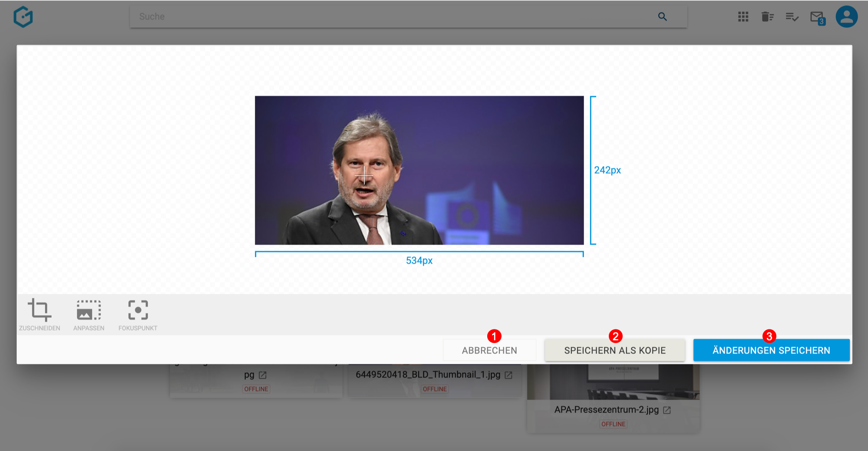Activate the Fokuspunkt focus tool

(138, 315)
